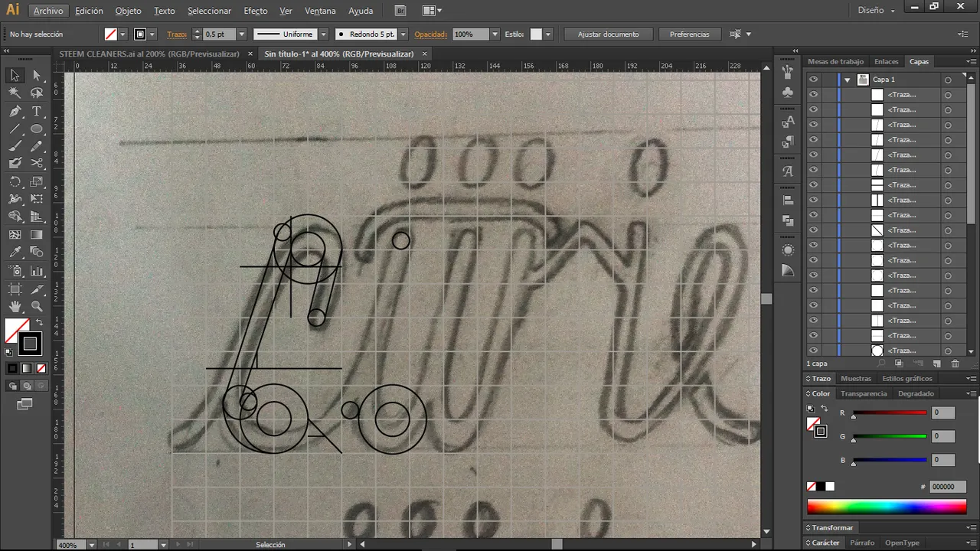The width and height of the screenshot is (980, 551).
Task: Collapse the Capa 1 layer tree
Action: coord(847,80)
